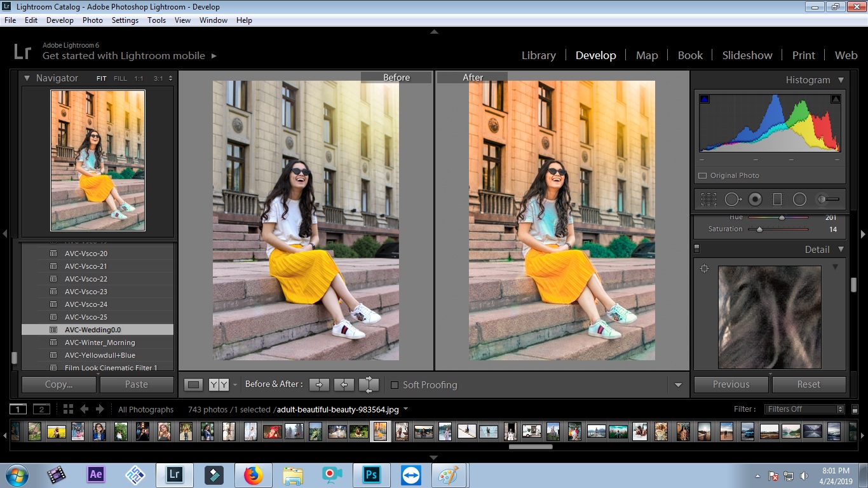This screenshot has height=488, width=868.
Task: Select the Graduated Filter tool
Action: point(777,200)
